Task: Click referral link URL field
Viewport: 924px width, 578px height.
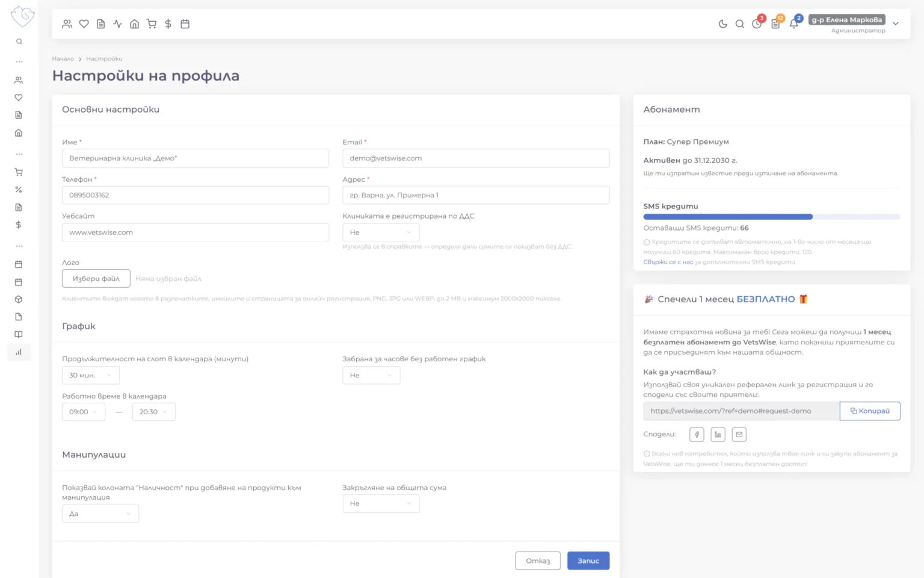Action: [x=741, y=411]
